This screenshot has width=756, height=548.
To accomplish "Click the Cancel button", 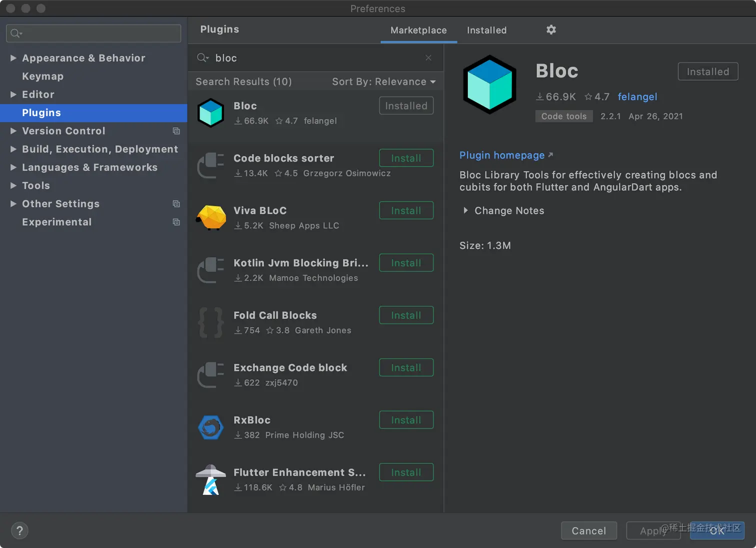I will [x=589, y=530].
